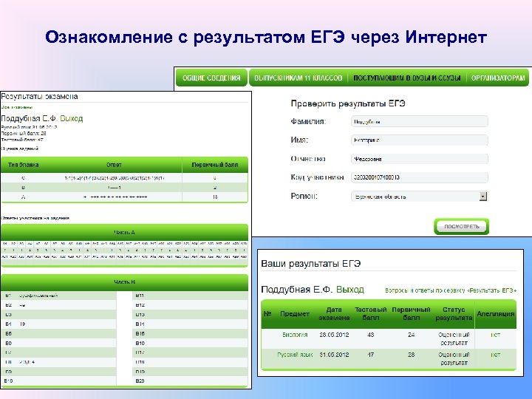Click appeal 'нет' link in Биология row

[x=495, y=335]
